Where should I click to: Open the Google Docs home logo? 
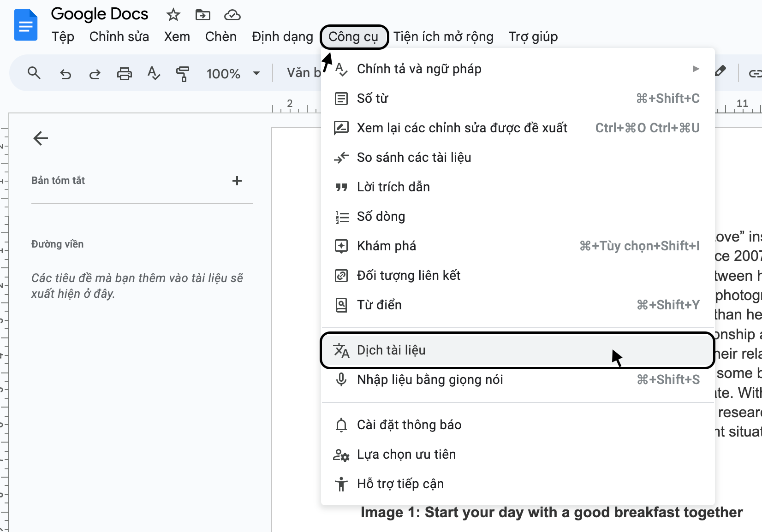pos(26,25)
